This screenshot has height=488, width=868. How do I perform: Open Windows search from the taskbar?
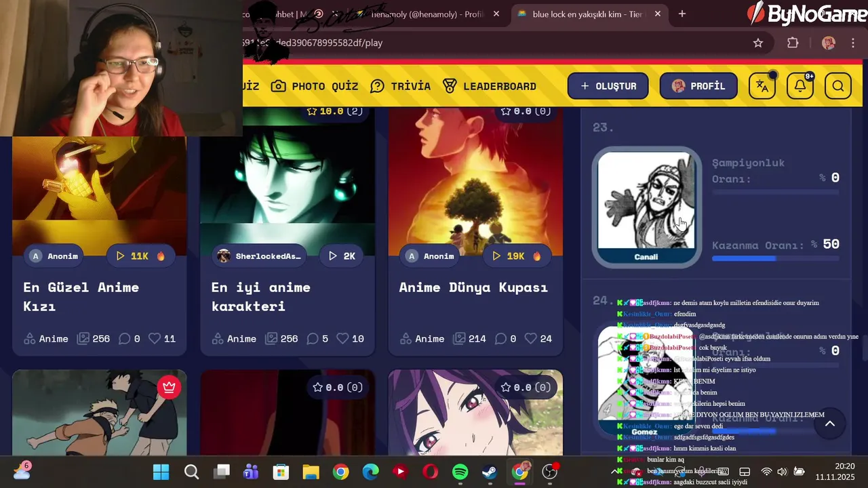[x=191, y=472]
